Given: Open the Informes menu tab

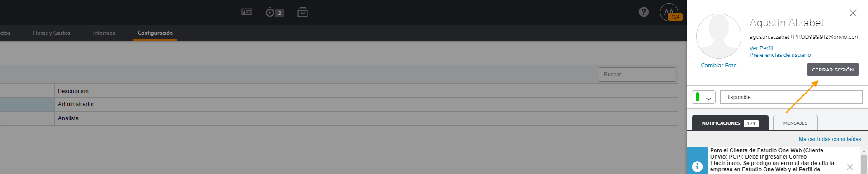Looking at the screenshot, I should point(104,33).
